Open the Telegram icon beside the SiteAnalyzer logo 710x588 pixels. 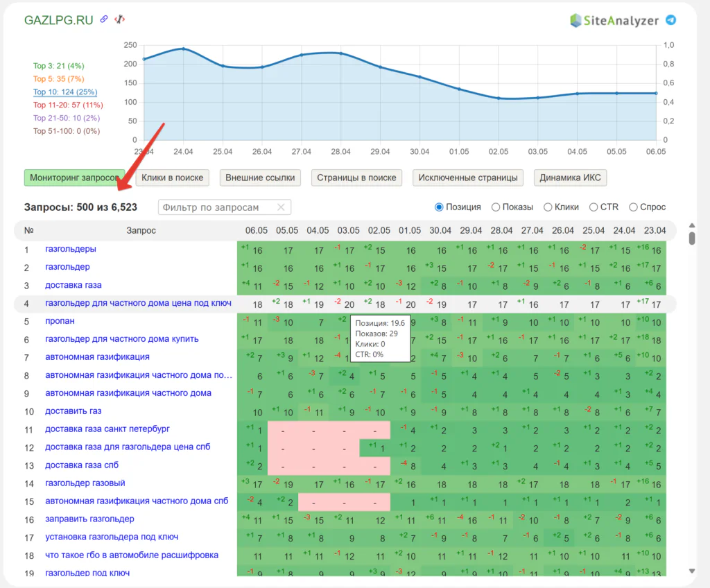point(670,20)
